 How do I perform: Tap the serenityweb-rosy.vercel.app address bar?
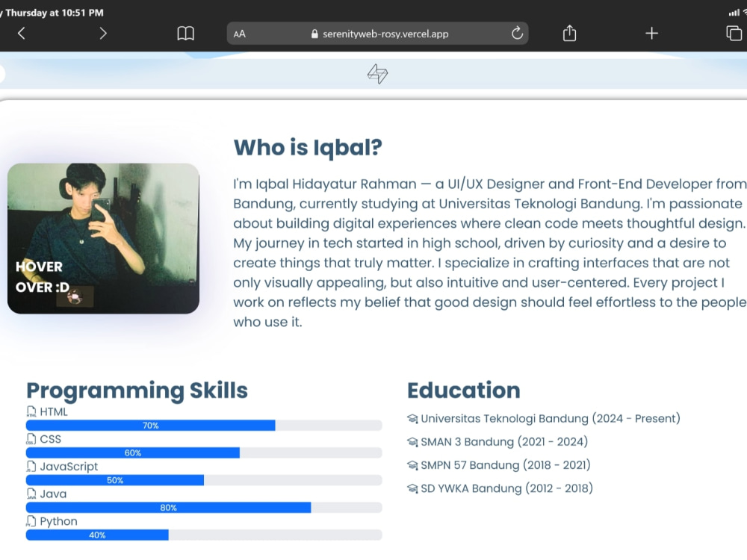coord(377,34)
